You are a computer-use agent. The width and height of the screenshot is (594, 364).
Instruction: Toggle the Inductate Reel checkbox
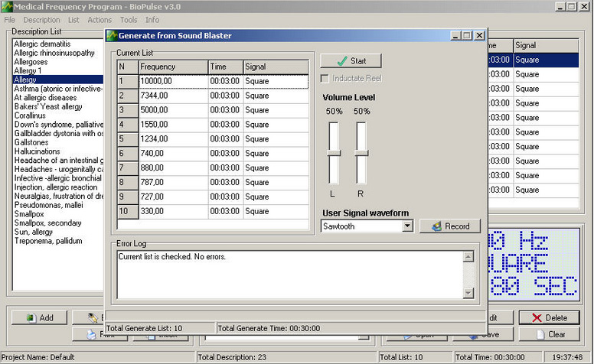point(325,79)
